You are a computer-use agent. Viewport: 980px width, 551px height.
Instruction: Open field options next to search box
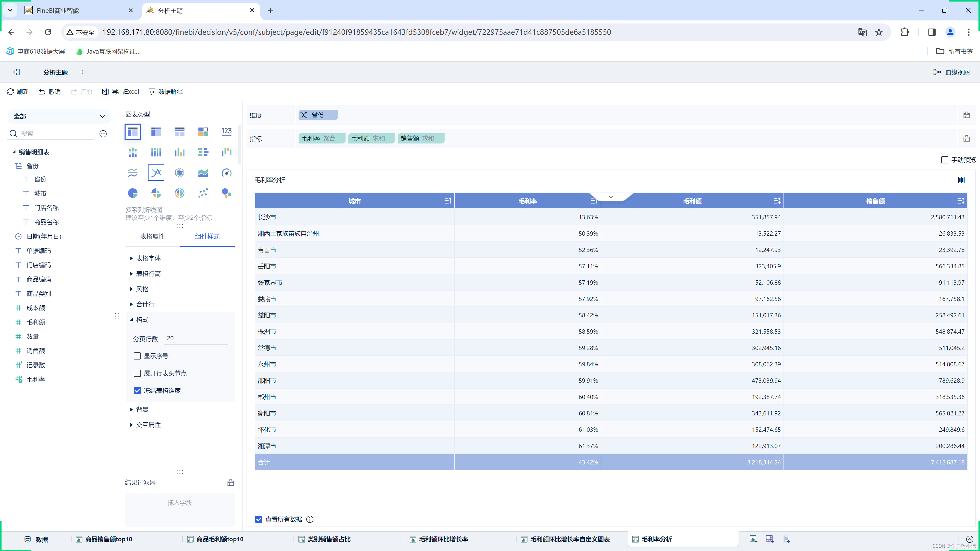point(103,134)
